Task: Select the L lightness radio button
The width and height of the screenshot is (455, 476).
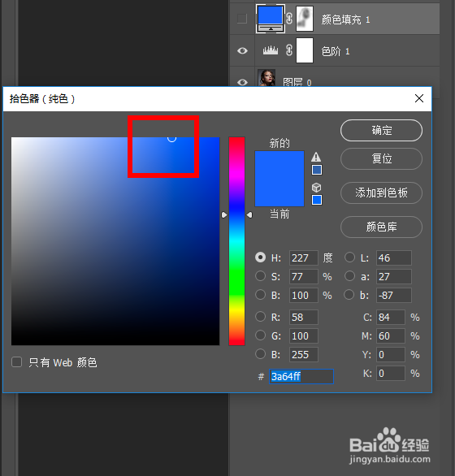Action: pyautogui.click(x=349, y=257)
